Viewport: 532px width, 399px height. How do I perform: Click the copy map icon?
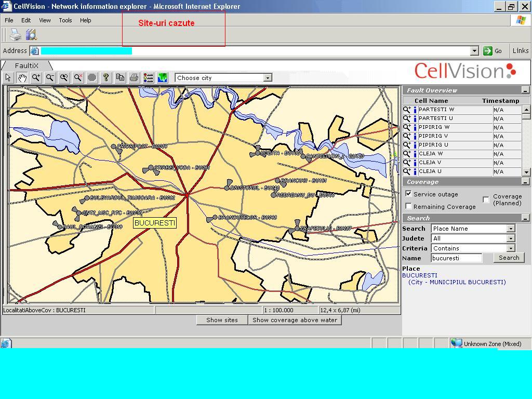click(x=120, y=78)
